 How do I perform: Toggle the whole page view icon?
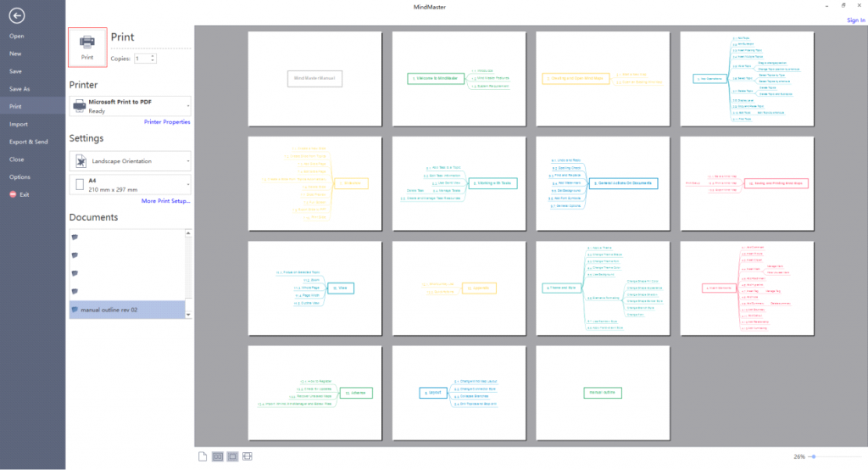232,456
